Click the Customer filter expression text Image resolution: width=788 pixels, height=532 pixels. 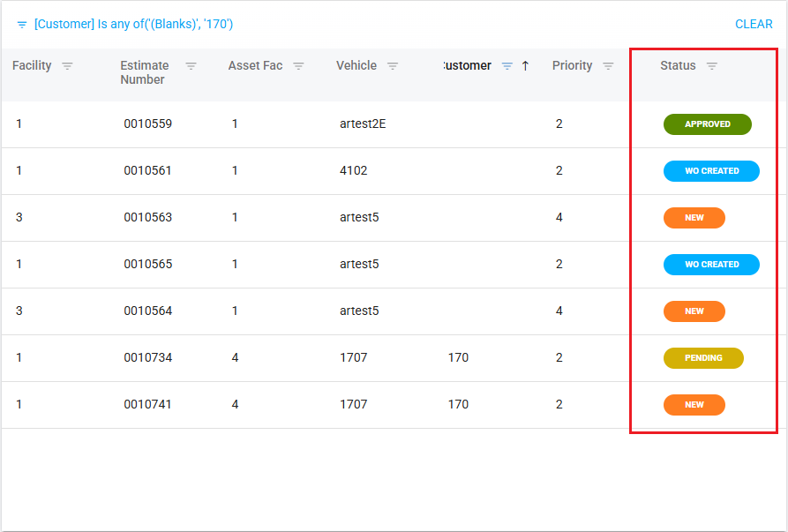[x=133, y=25]
